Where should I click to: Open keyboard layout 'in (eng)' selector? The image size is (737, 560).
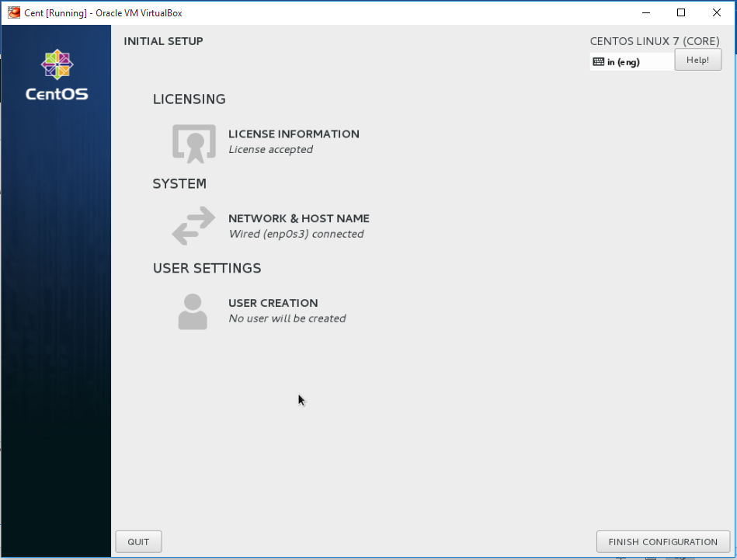[x=631, y=61]
